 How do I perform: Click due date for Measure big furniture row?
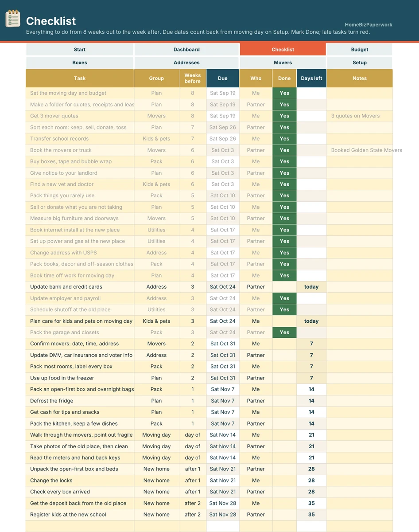[223, 218]
